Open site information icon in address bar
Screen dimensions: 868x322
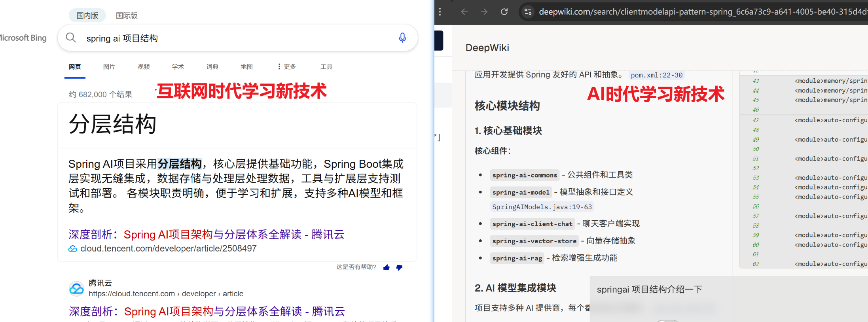(528, 12)
